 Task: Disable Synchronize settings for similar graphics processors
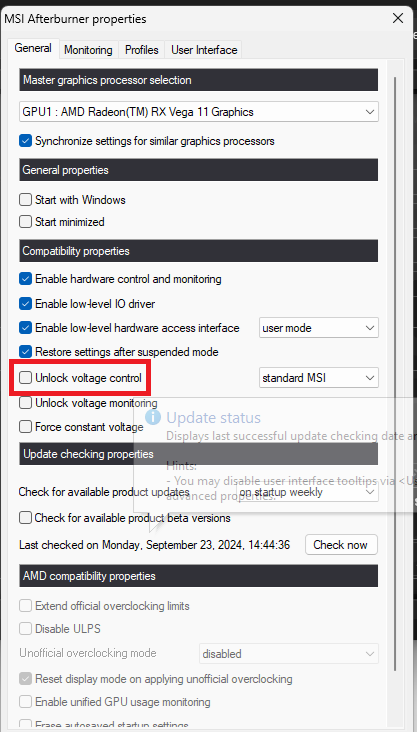(25, 141)
